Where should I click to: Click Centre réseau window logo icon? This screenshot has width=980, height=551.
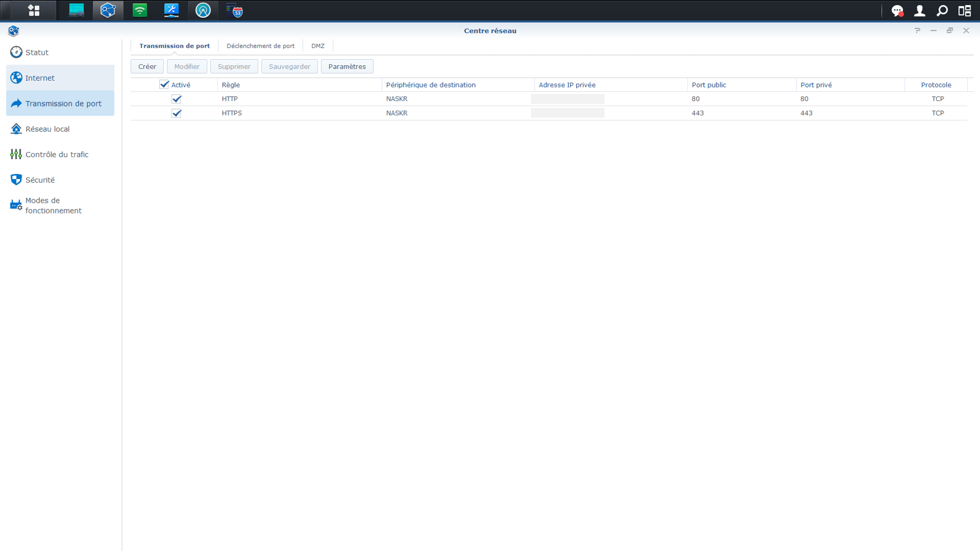point(14,31)
